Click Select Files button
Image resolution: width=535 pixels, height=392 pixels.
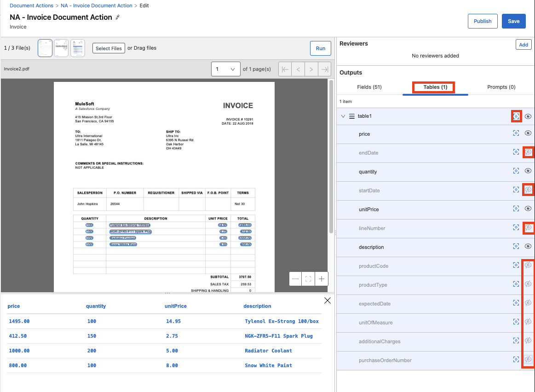pyautogui.click(x=109, y=48)
